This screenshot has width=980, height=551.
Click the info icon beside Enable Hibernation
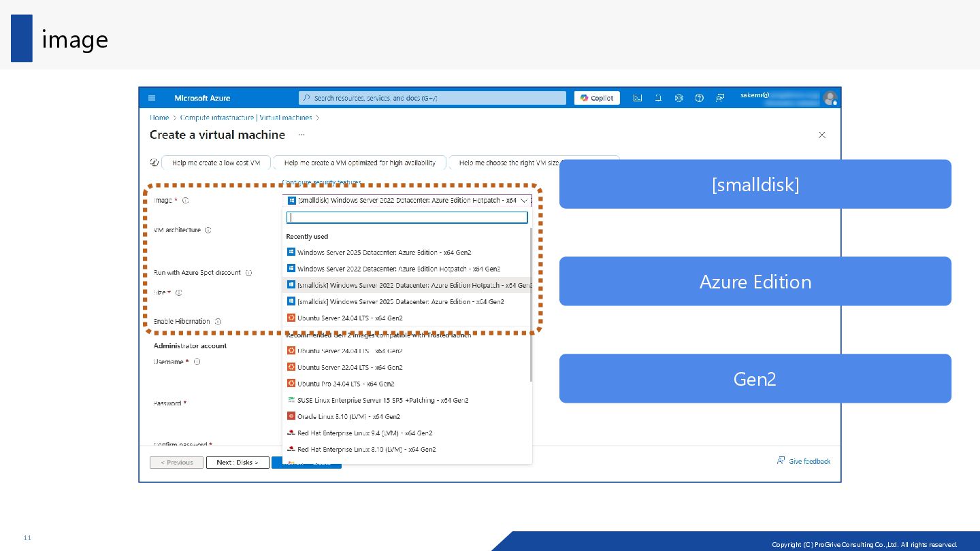point(218,321)
